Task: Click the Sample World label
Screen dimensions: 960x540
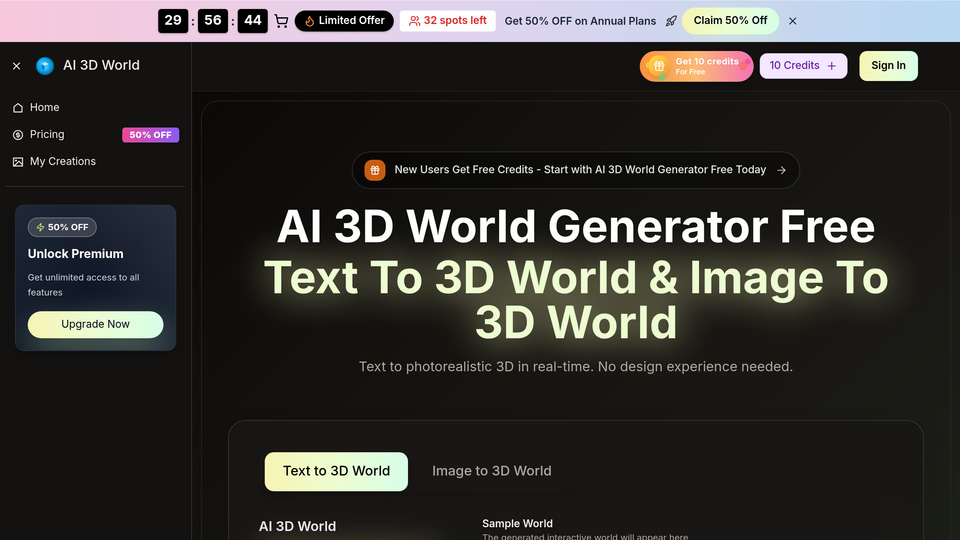Action: tap(517, 523)
